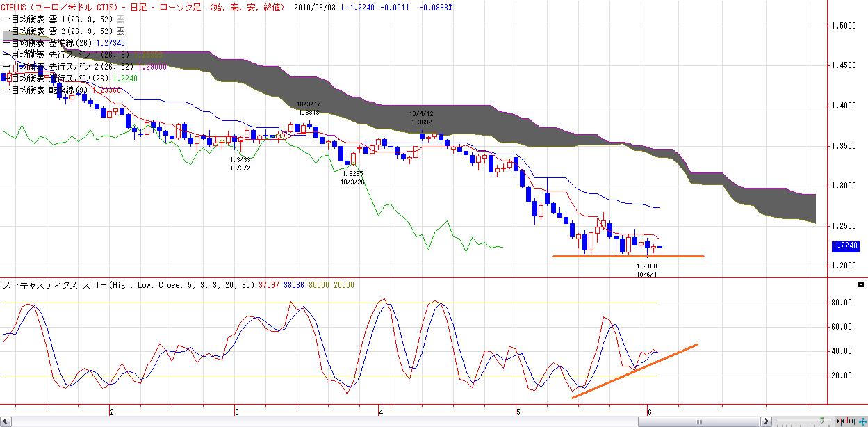Click the scroll-right arrow on the horizontal scrollbar

766,421
